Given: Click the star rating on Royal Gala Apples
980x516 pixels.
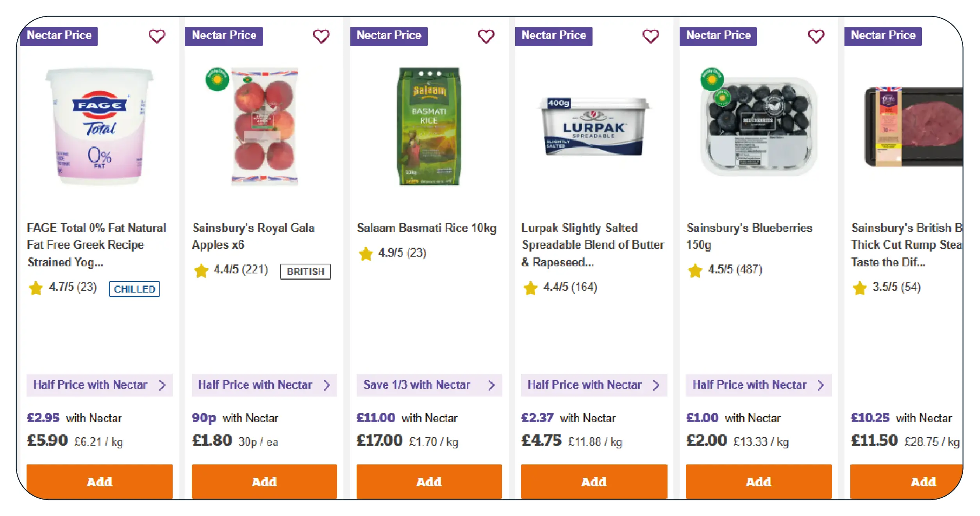Looking at the screenshot, I should coord(231,270).
